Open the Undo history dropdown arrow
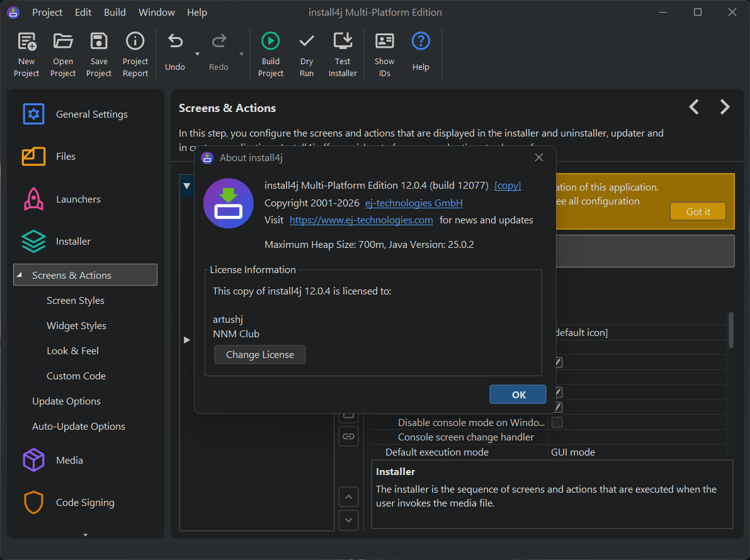Image resolution: width=750 pixels, height=560 pixels. [x=197, y=54]
